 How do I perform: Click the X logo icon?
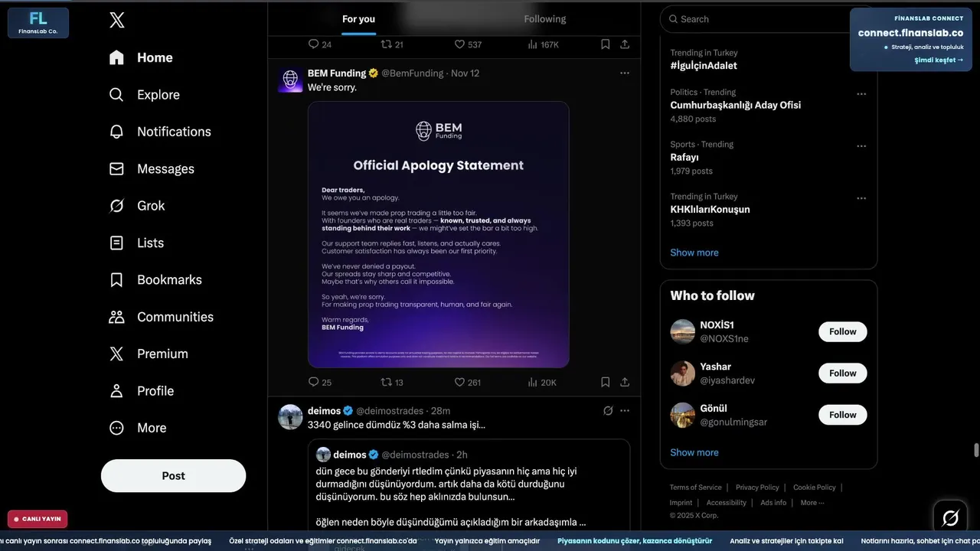point(117,21)
